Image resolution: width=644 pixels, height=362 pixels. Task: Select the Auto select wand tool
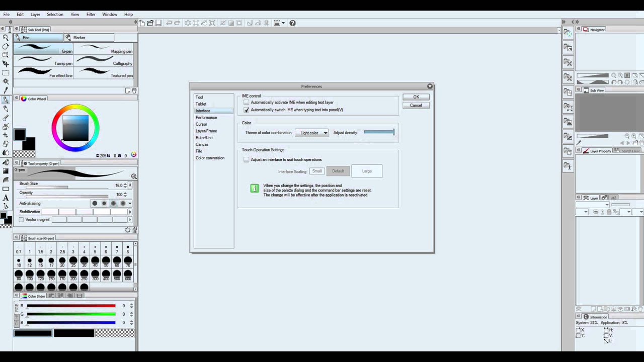(6, 81)
